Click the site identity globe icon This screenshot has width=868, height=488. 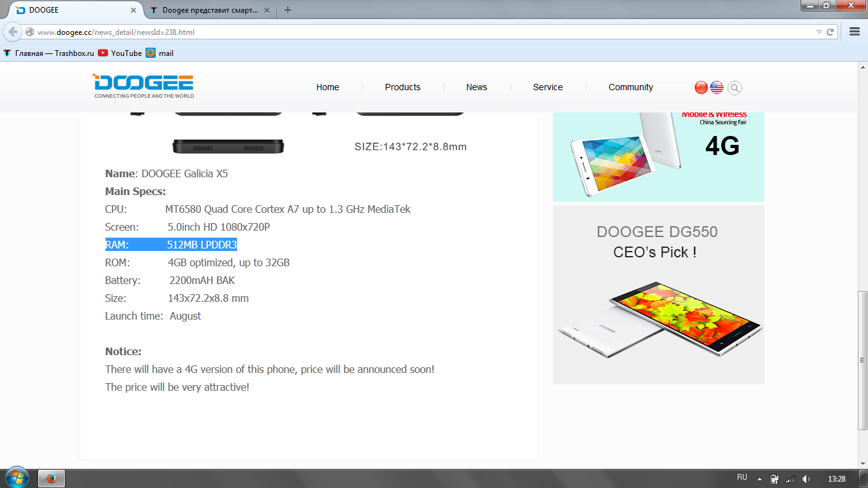(29, 32)
